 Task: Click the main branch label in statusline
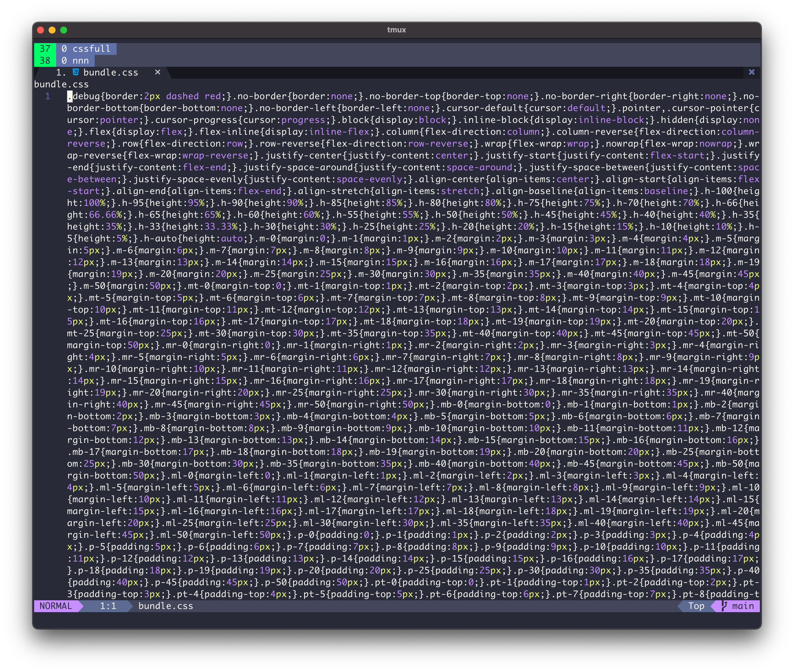[x=742, y=606]
